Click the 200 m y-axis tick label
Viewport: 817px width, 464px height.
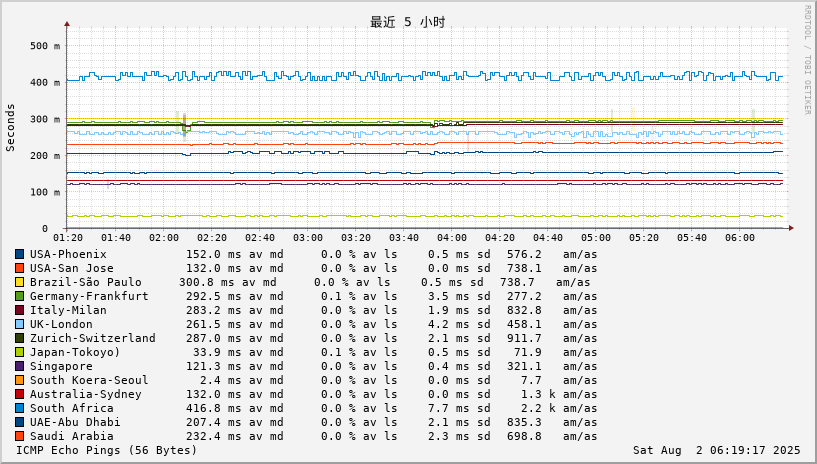click(45, 155)
